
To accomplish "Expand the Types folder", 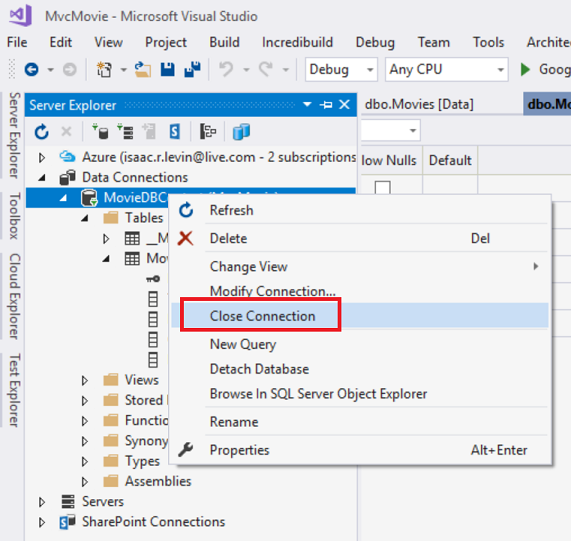I will click(85, 461).
